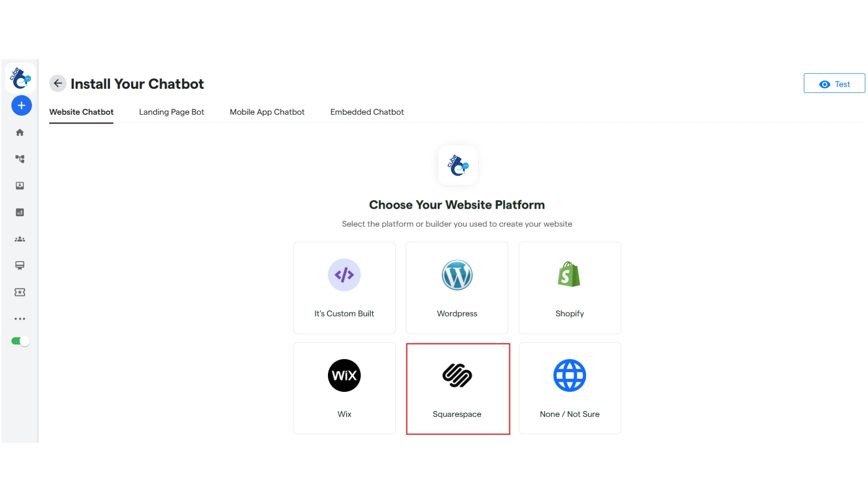
Task: Select the Wordpress platform card
Action: (x=457, y=288)
